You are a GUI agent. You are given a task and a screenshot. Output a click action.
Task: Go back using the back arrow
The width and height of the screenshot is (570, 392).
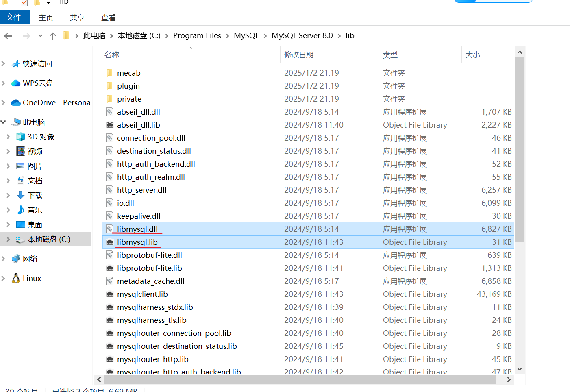coord(9,36)
